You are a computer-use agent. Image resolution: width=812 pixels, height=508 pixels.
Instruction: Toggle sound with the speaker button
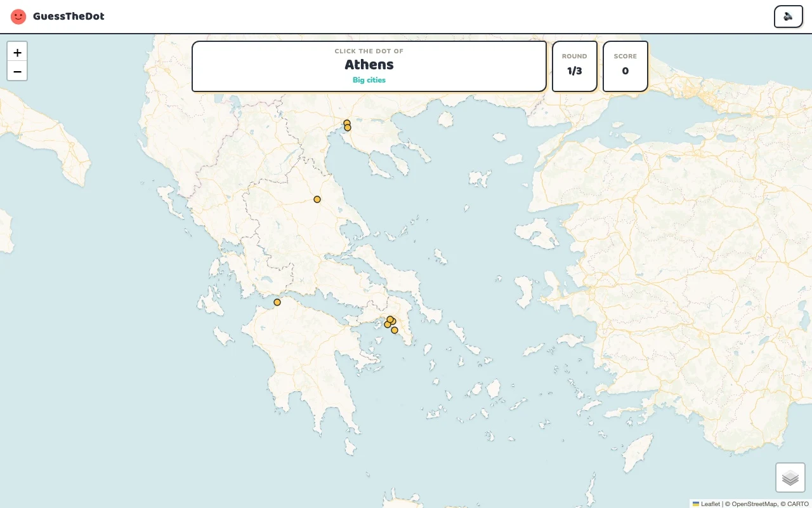[x=789, y=17]
